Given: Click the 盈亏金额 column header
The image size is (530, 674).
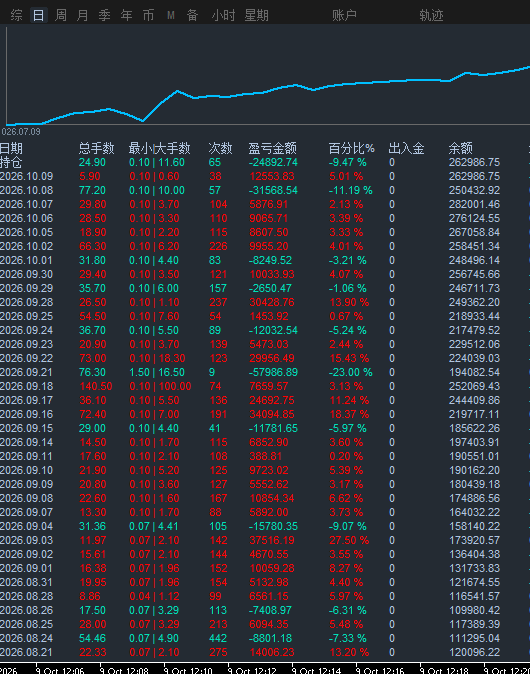Looking at the screenshot, I should tap(273, 149).
